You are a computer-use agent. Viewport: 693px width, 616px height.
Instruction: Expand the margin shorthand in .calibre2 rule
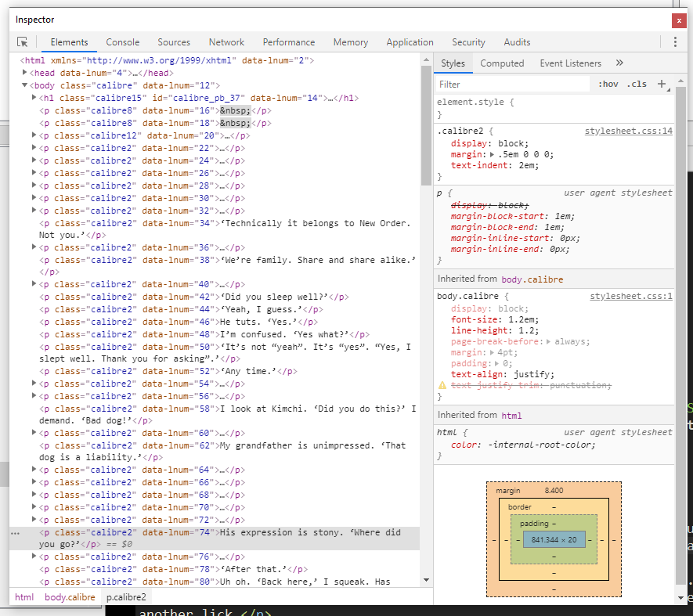492,155
